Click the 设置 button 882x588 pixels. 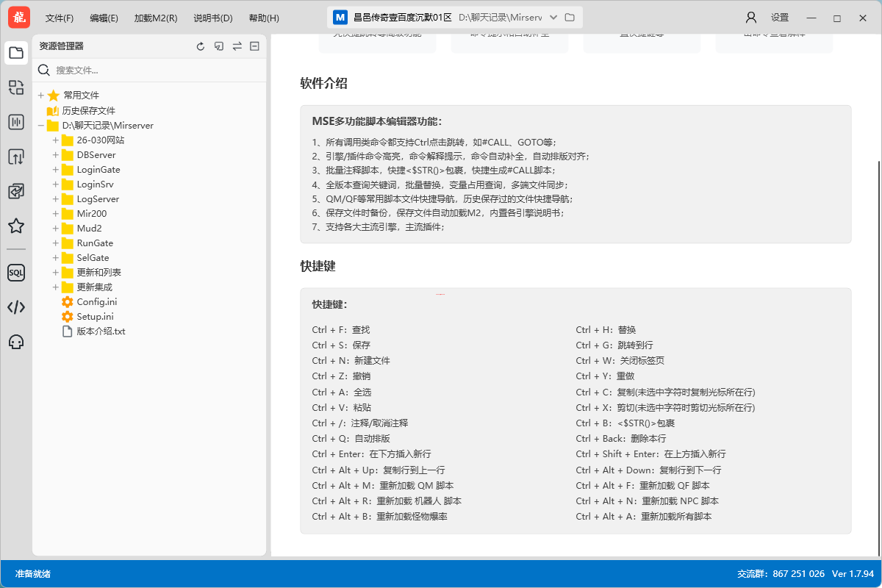click(x=780, y=17)
